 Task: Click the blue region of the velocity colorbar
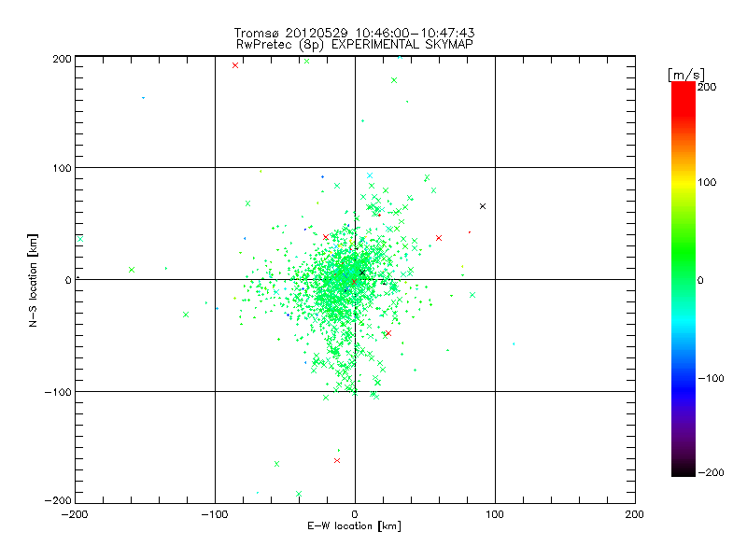point(684,381)
